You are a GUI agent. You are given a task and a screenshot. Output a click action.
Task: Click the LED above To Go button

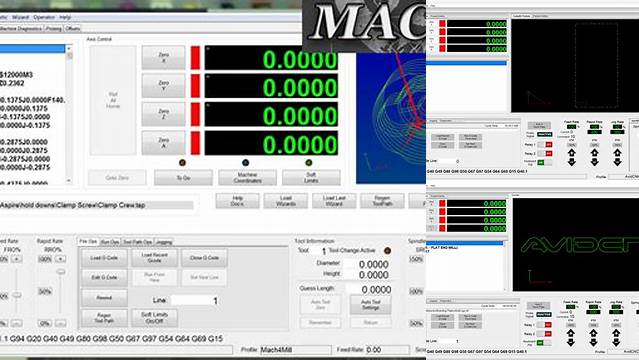click(183, 163)
